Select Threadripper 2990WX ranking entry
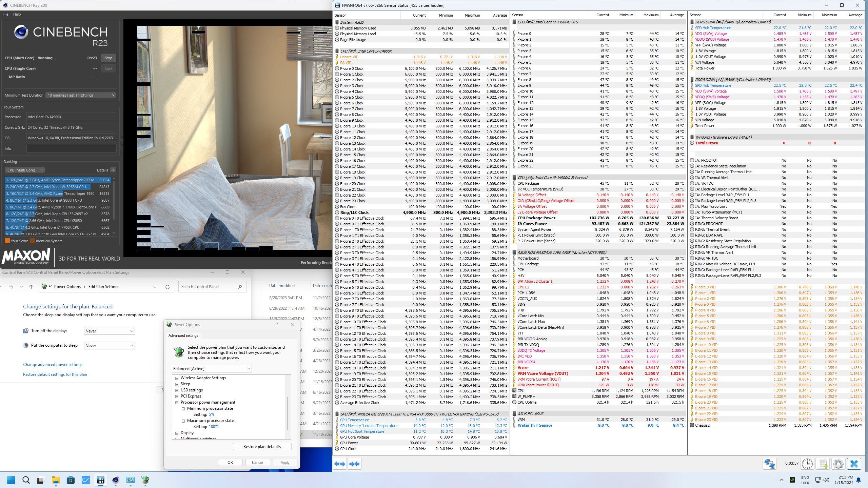The width and height of the screenshot is (868, 488). [58, 180]
